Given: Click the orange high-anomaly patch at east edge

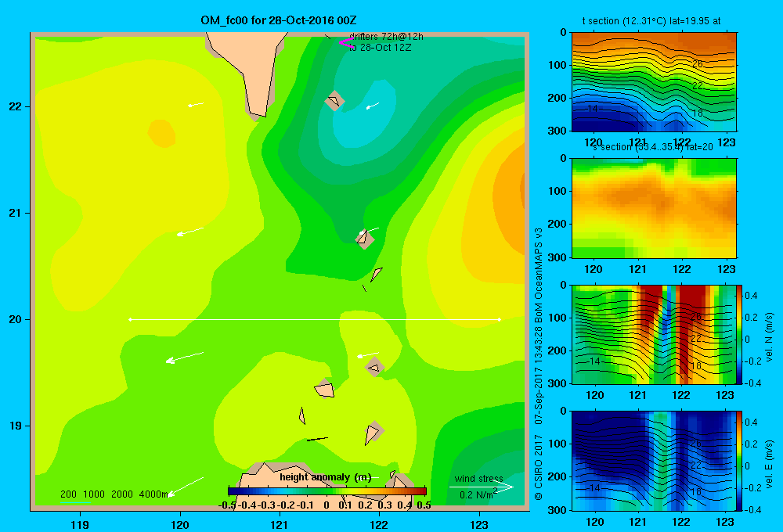Looking at the screenshot, I should [x=511, y=189].
